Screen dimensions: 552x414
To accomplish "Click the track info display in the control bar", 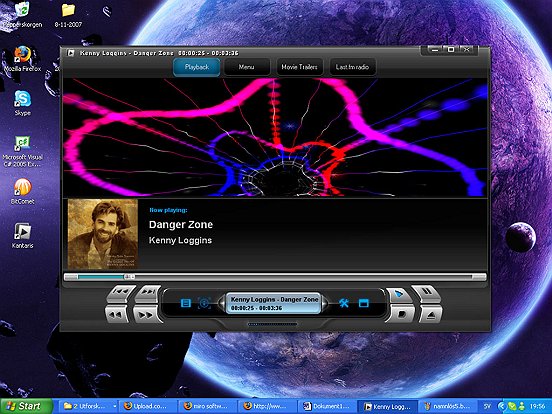I will click(274, 303).
